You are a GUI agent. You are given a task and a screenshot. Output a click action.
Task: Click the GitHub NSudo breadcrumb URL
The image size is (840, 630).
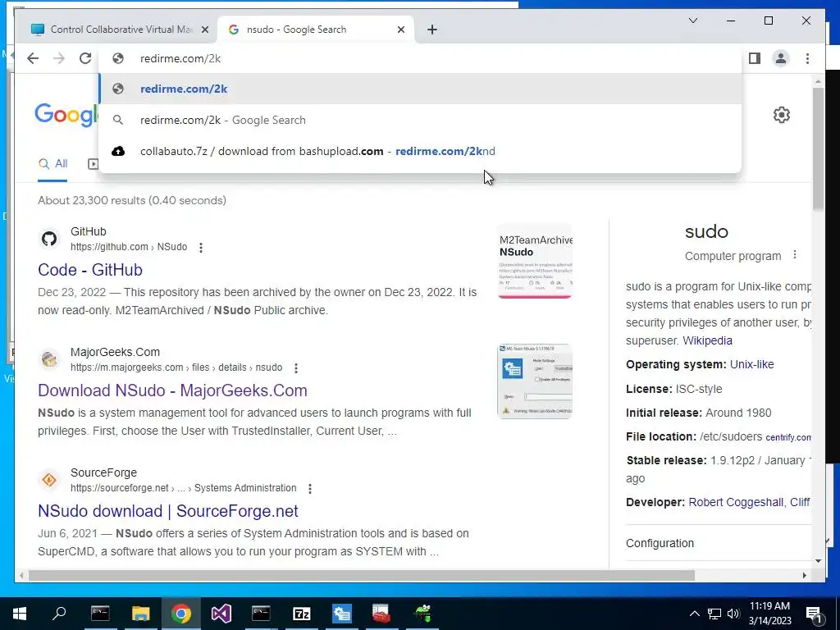click(129, 247)
